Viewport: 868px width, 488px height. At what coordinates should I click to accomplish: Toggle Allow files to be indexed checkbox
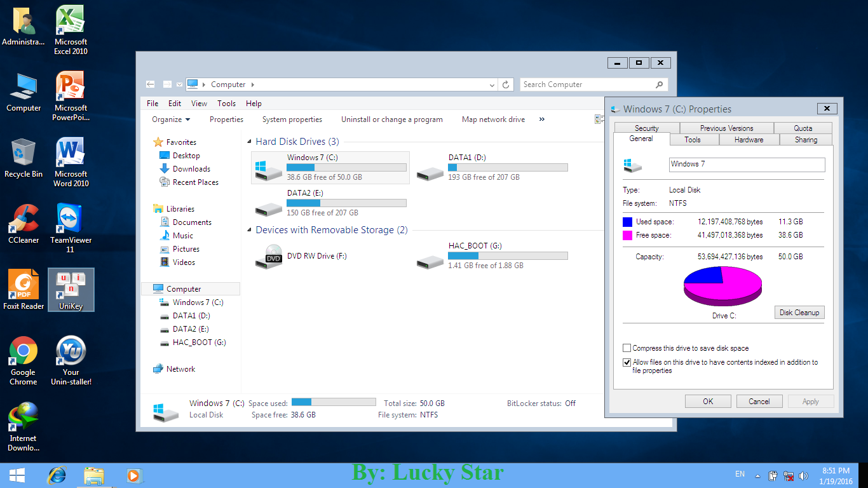pos(627,362)
